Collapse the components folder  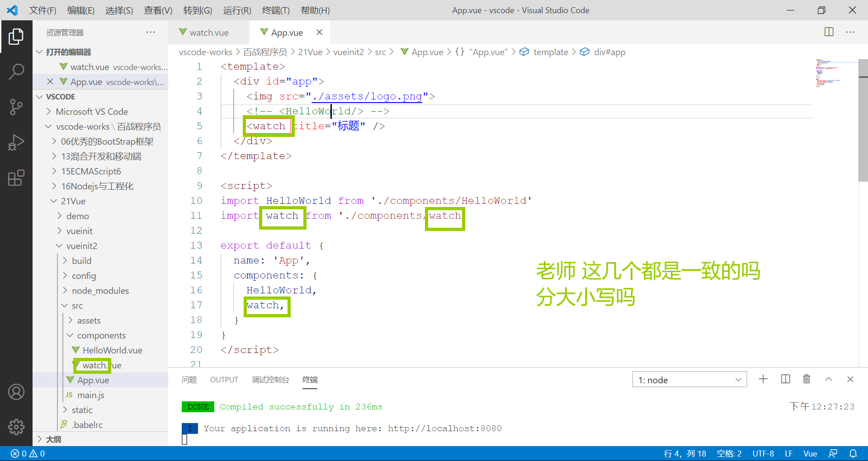[101, 335]
